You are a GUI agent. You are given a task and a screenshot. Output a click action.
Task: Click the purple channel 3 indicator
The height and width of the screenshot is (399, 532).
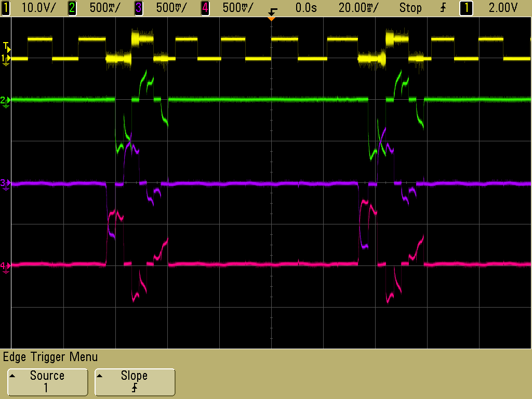pos(139,8)
